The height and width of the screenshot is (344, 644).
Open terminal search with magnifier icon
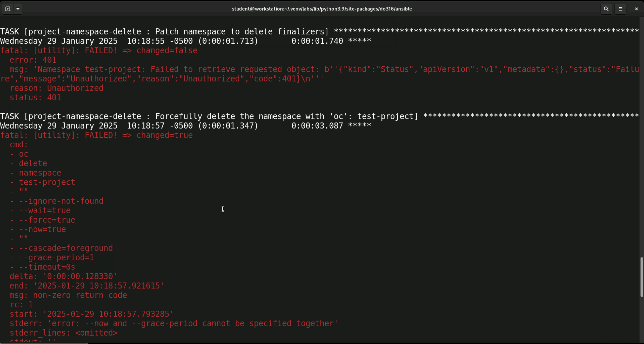(606, 9)
